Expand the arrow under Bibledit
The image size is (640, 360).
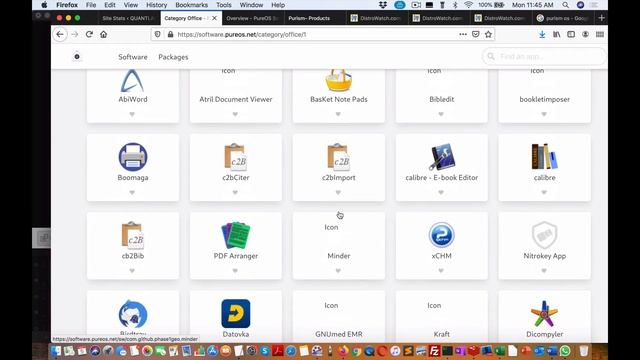point(441,114)
